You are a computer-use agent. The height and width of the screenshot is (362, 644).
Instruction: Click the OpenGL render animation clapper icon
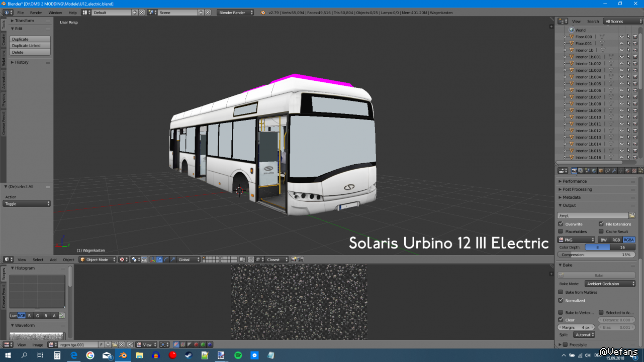301,260
